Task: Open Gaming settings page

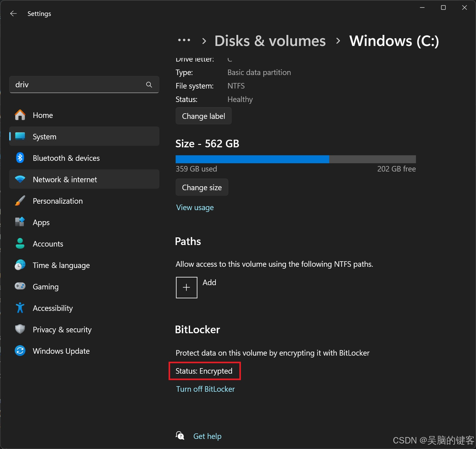Action: tap(84, 286)
